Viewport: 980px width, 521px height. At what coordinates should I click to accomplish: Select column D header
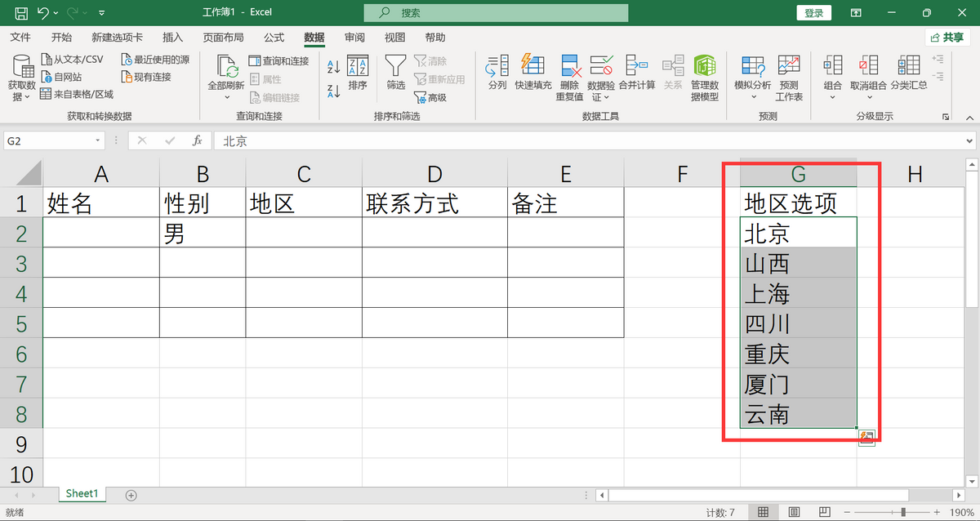coord(434,173)
